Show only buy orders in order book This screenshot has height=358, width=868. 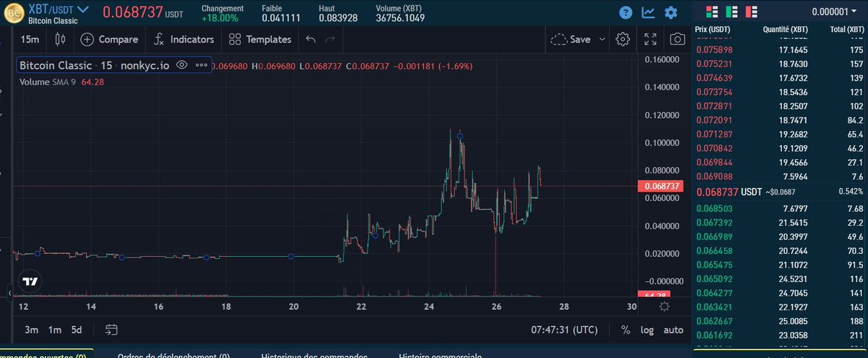tap(732, 12)
